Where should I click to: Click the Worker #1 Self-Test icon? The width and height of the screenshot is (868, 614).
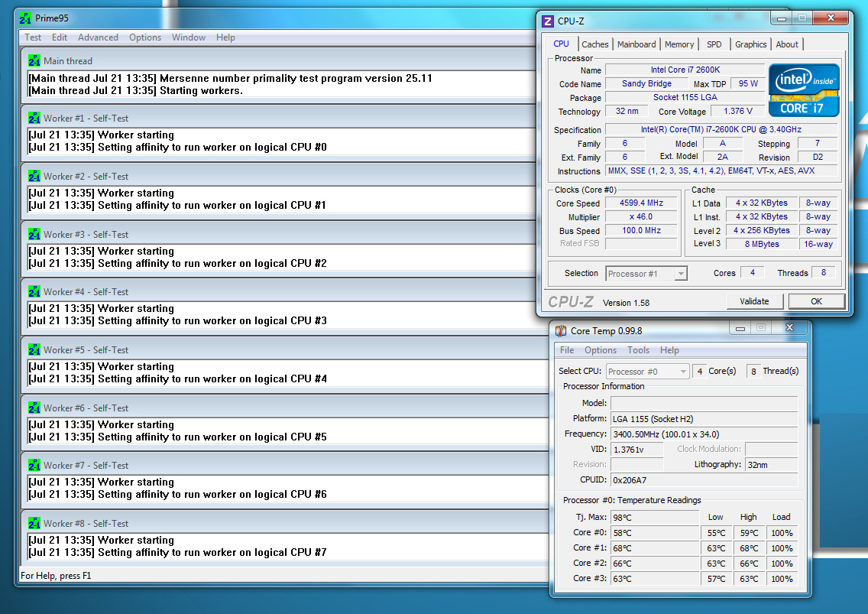click(x=34, y=119)
